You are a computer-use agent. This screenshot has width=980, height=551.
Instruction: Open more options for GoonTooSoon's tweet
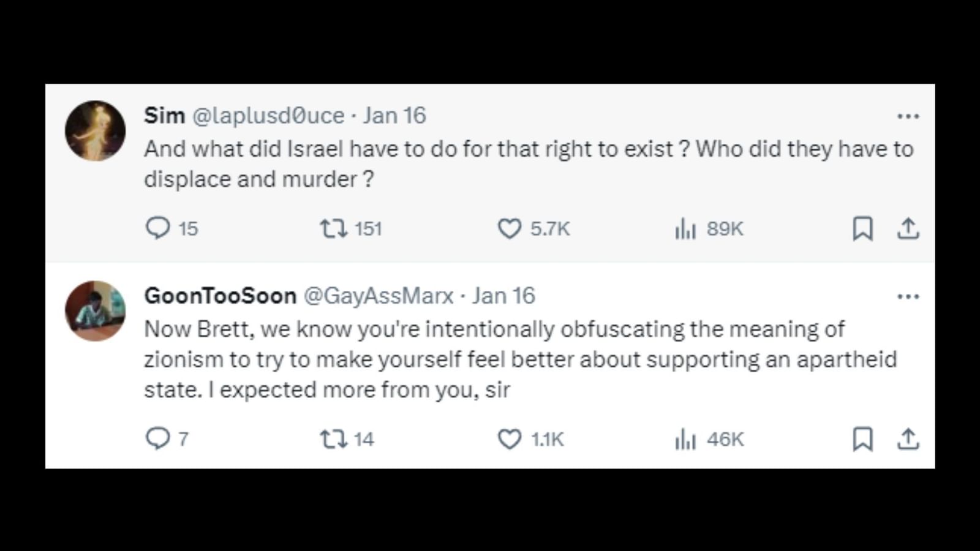[x=908, y=296]
